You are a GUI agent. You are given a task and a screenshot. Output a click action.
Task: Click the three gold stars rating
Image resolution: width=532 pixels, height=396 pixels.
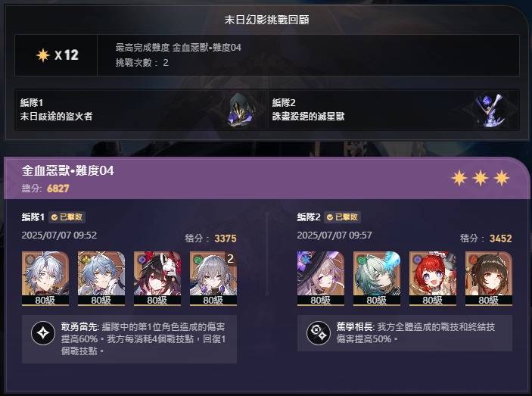pos(481,178)
